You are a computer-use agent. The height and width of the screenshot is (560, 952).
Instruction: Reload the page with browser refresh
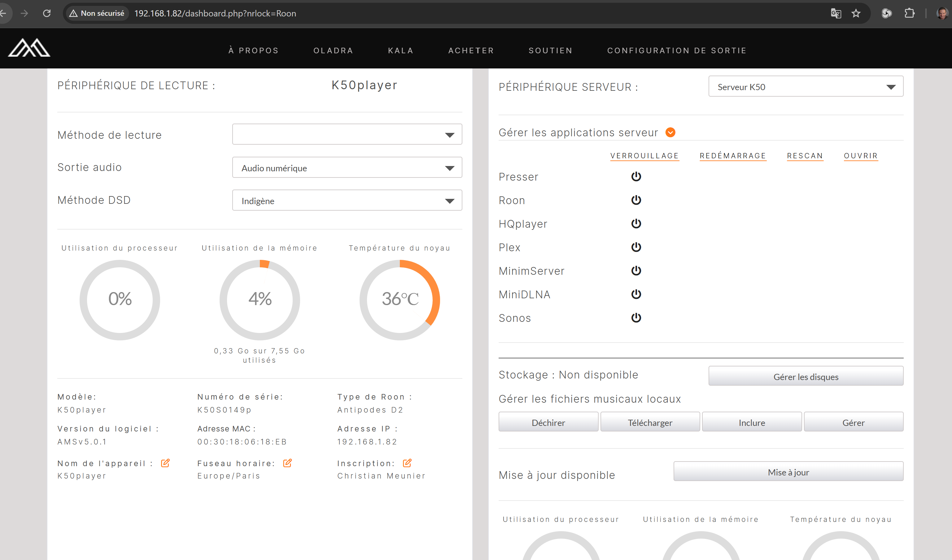[47, 13]
